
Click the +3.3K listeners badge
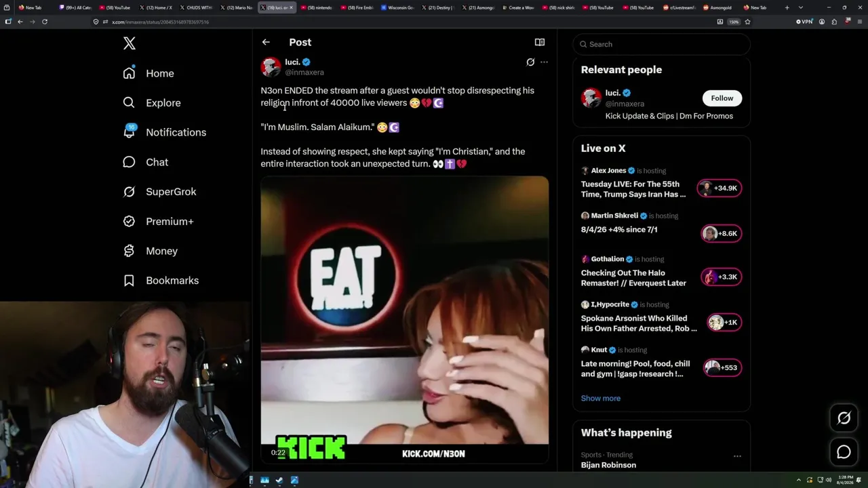click(x=722, y=277)
